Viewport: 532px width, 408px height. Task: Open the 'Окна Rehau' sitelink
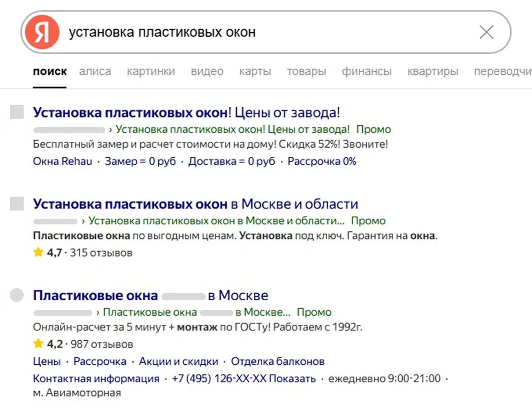[x=62, y=161]
